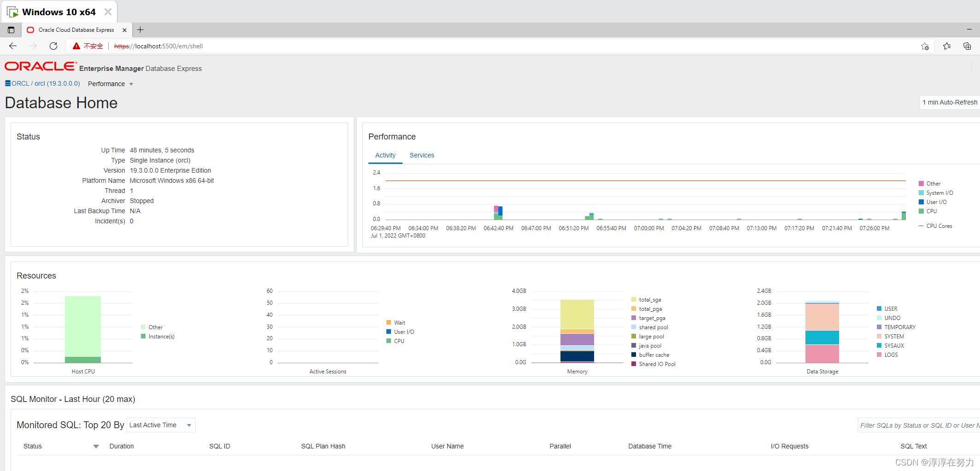The image size is (980, 471).
Task: Click the Host CPU bar in Resources
Action: point(83,329)
